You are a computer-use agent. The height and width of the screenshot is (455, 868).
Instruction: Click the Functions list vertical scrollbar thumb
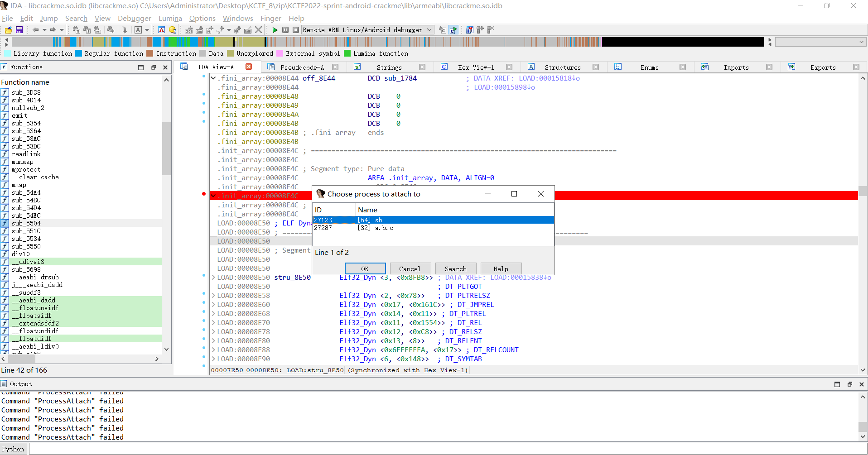[166, 148]
